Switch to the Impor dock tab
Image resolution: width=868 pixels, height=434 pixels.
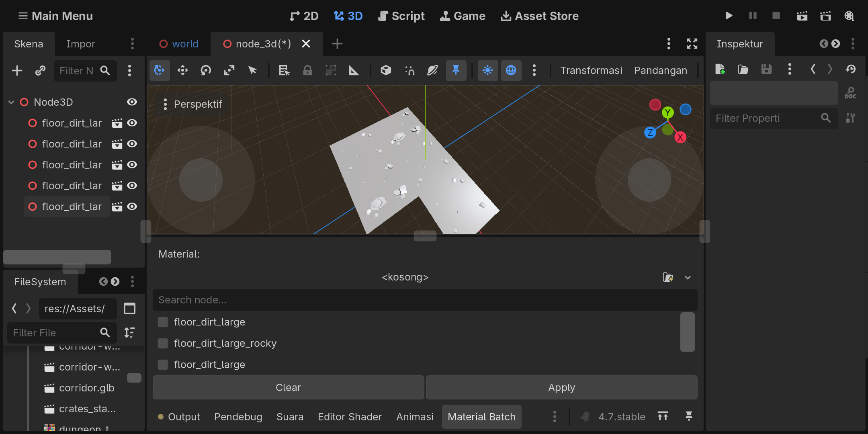click(81, 44)
